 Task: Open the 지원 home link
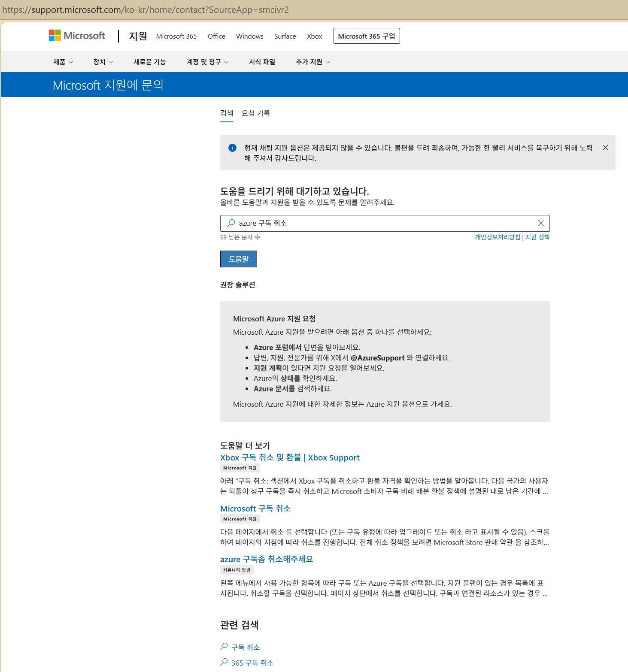138,36
